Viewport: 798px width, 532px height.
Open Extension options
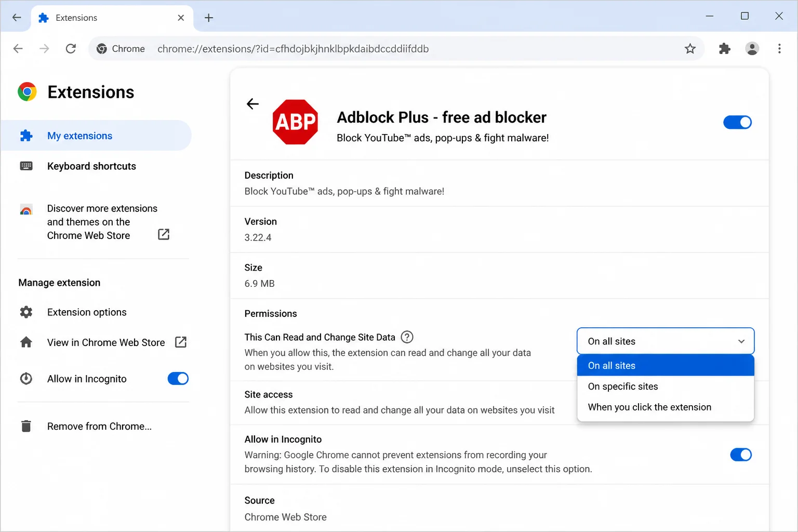[x=87, y=312]
